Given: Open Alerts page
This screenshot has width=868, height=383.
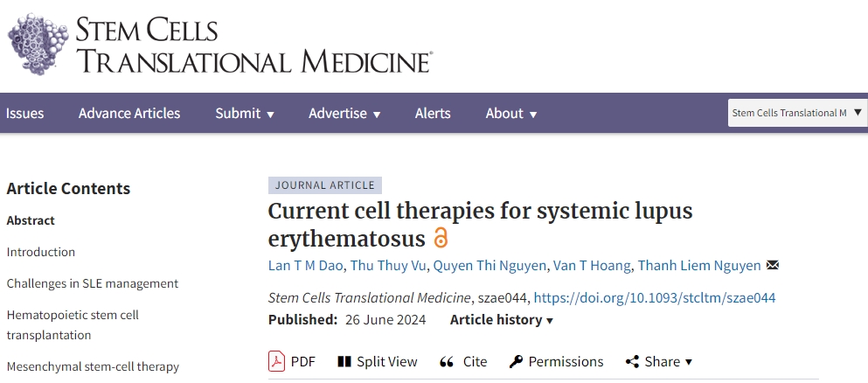Looking at the screenshot, I should [x=433, y=113].
